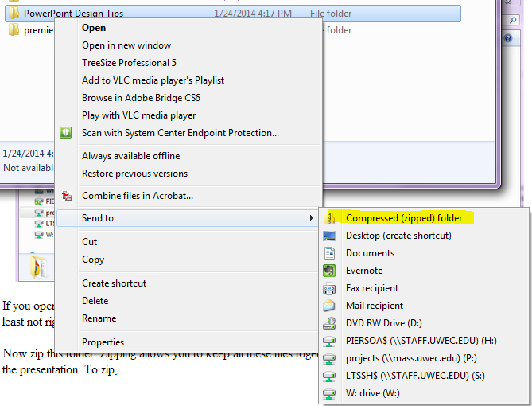Select Create shortcut

click(x=114, y=283)
